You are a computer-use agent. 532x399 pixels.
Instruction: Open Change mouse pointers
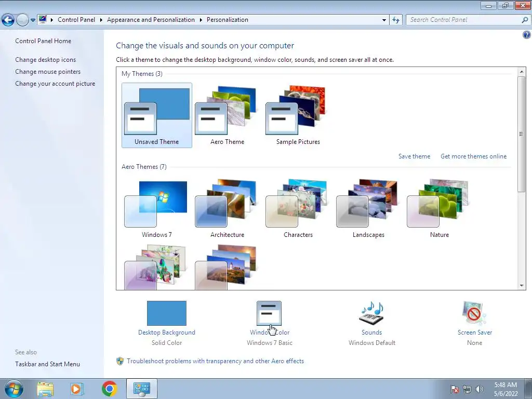coord(48,72)
